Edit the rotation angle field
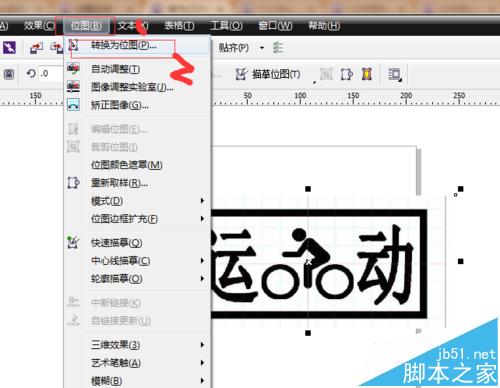Image resolution: width=500 pixels, height=388 pixels. (51, 73)
